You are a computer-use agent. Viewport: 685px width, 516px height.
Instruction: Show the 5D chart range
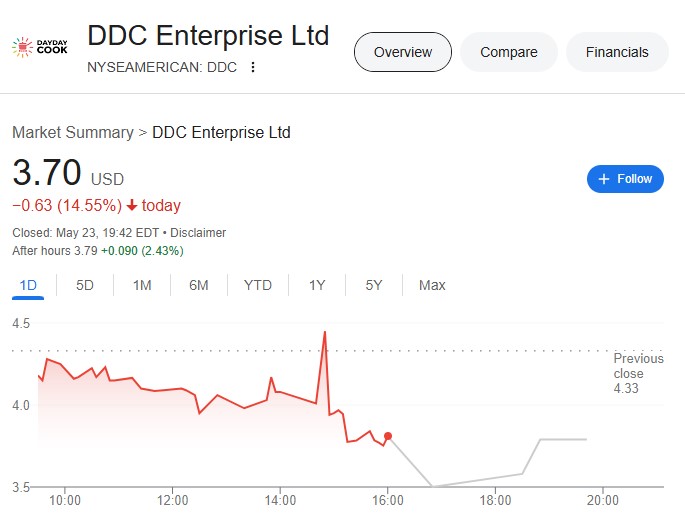click(x=85, y=285)
